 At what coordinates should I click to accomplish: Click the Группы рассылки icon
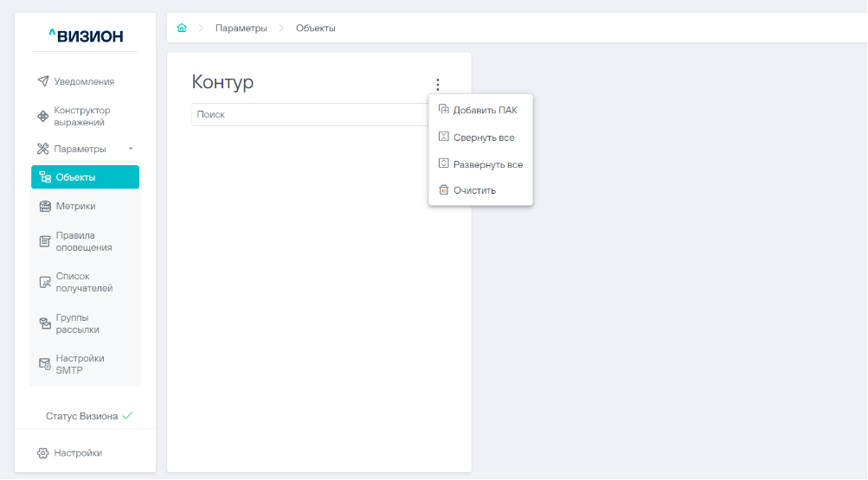(x=46, y=323)
